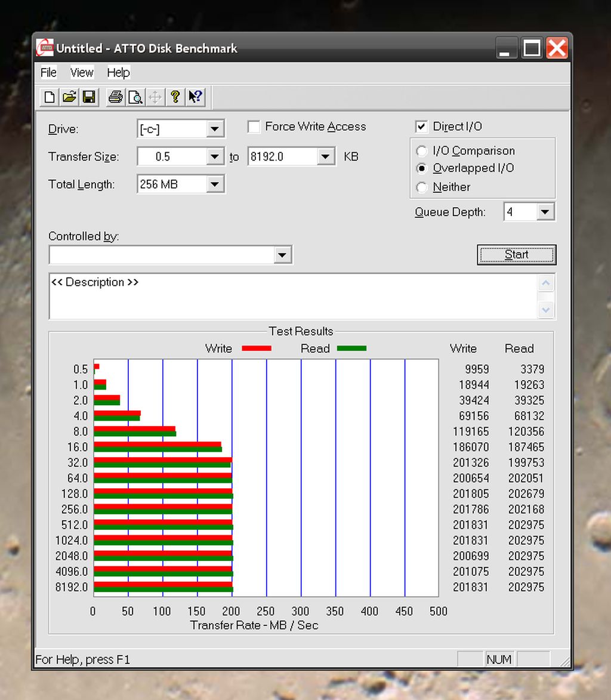
Task: Click the green Read legend swatch
Action: 351,349
